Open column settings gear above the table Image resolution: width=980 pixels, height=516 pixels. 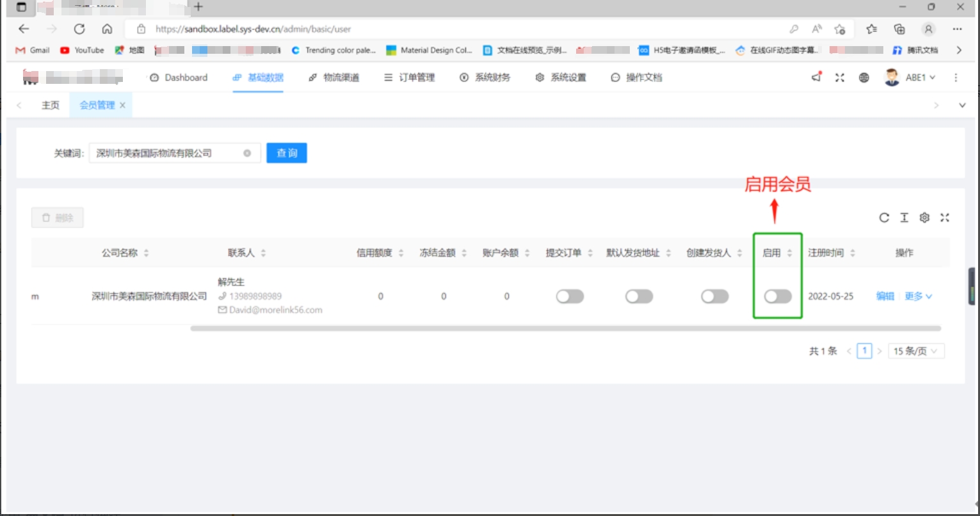[924, 218]
